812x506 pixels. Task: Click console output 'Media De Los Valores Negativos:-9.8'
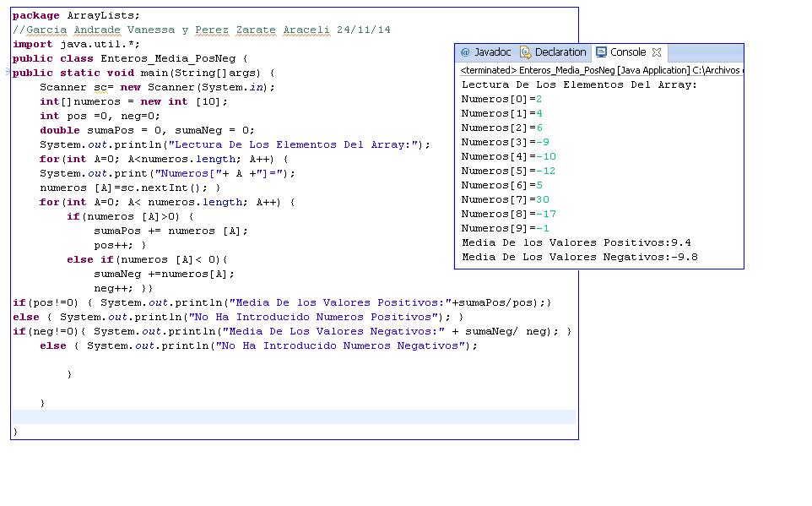pos(580,257)
